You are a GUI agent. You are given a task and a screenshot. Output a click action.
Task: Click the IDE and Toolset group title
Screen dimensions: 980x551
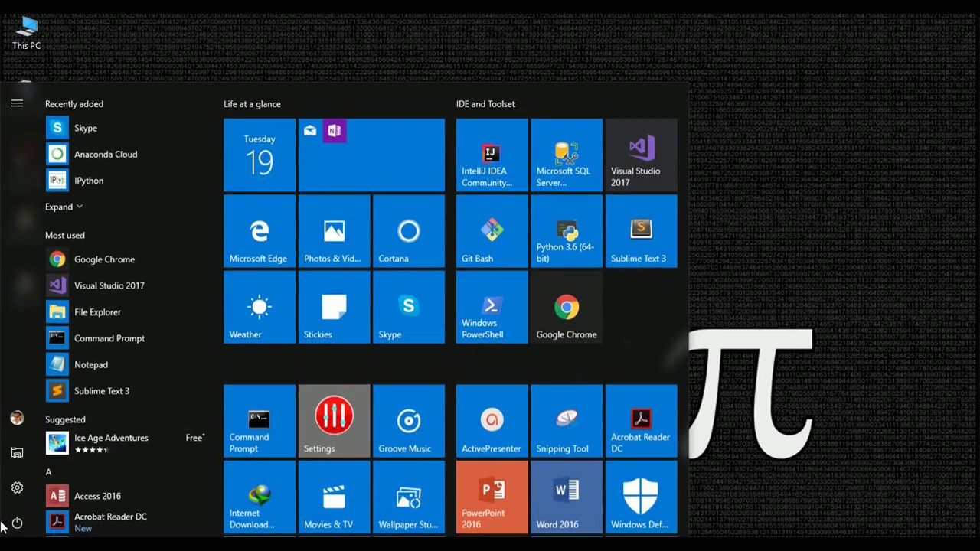485,104
